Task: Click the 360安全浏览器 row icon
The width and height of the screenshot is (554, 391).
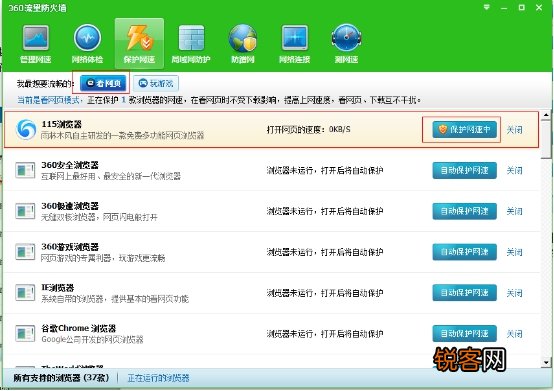Action: click(25, 170)
